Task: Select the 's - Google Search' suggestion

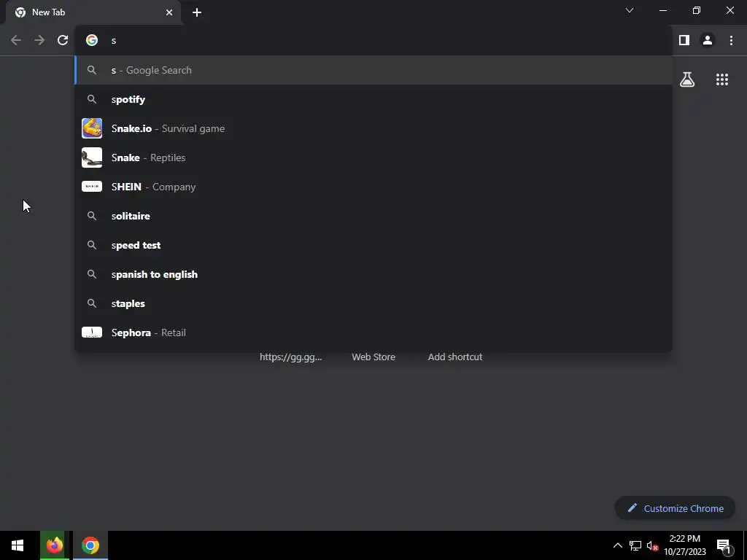Action: tap(374, 70)
